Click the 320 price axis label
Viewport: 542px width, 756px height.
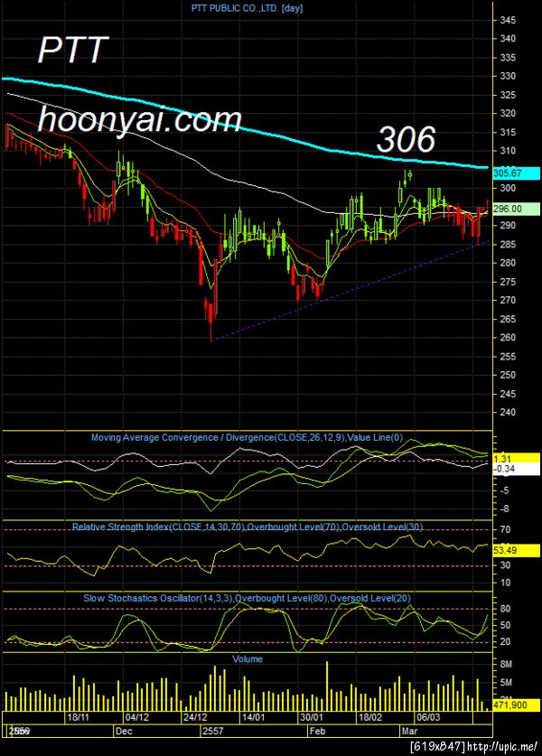(x=508, y=114)
